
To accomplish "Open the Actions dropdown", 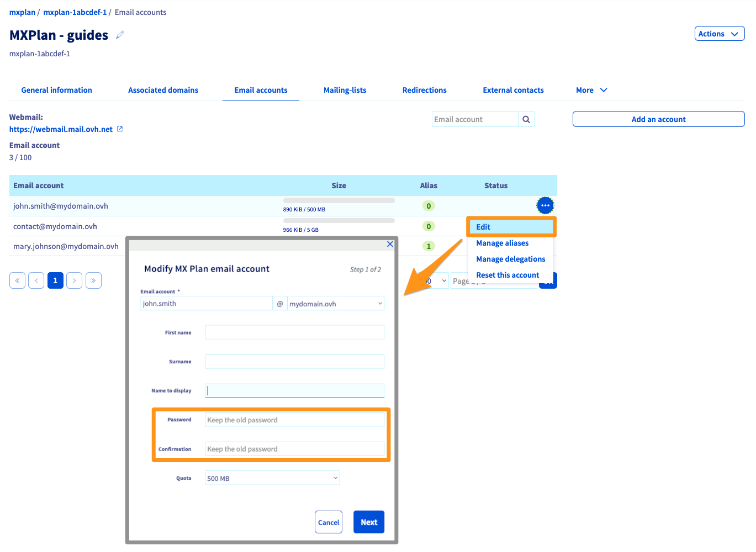I will point(719,34).
